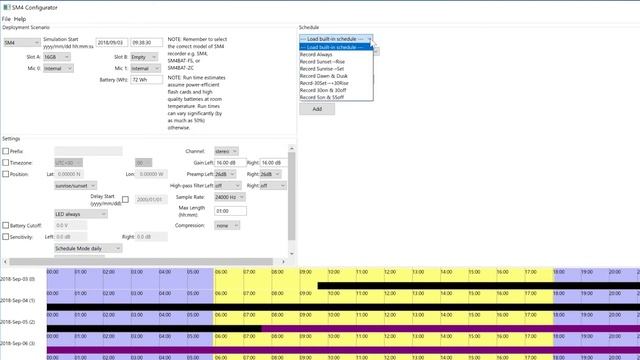Click the SM4 Configurator app icon in title bar
640x360 pixels.
[x=6, y=7]
